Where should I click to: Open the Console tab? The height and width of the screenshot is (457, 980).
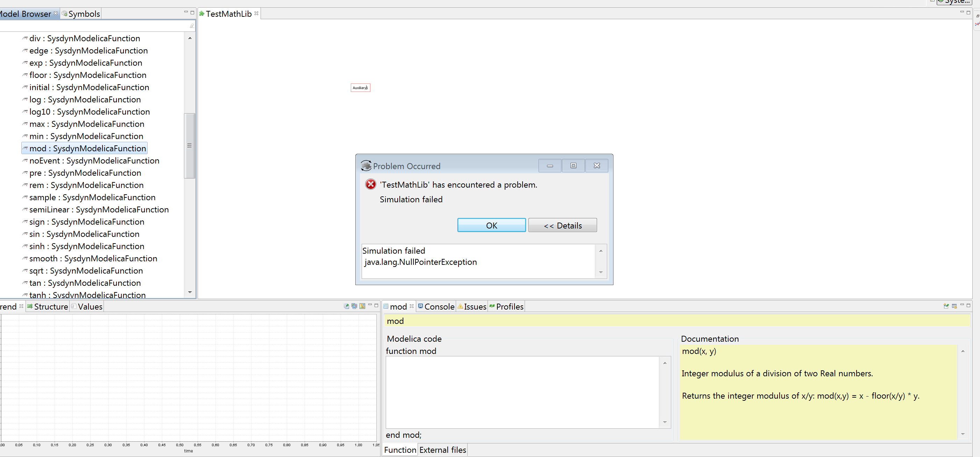(436, 306)
